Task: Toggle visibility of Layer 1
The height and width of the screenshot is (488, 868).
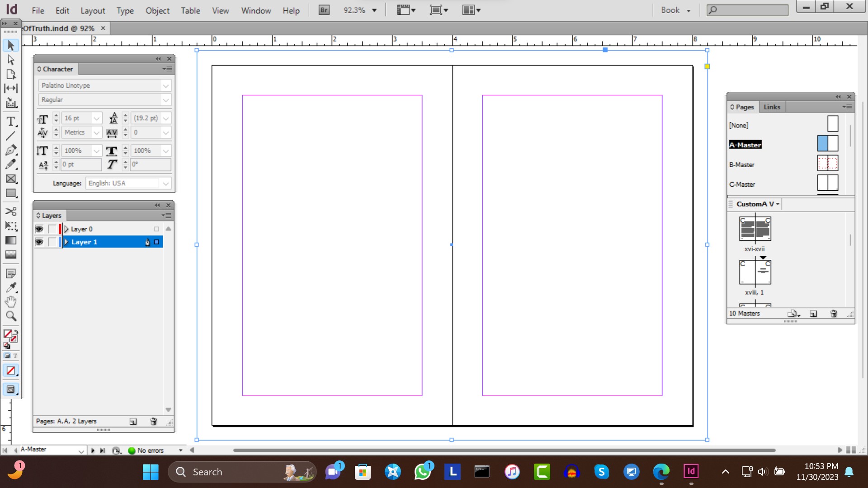Action: pyautogui.click(x=39, y=242)
